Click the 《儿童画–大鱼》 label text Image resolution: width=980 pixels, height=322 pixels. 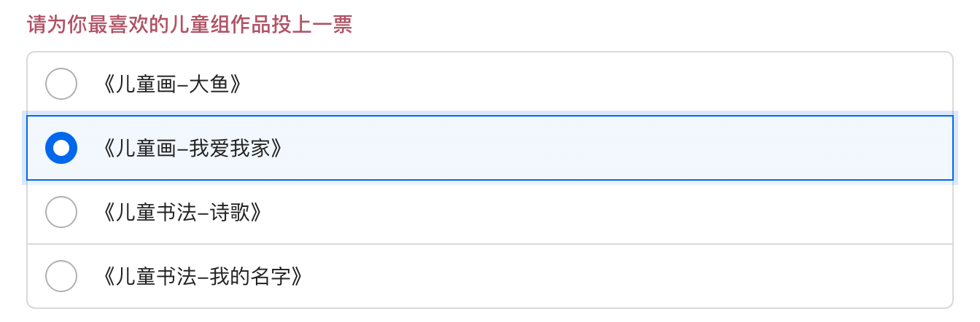(x=172, y=85)
